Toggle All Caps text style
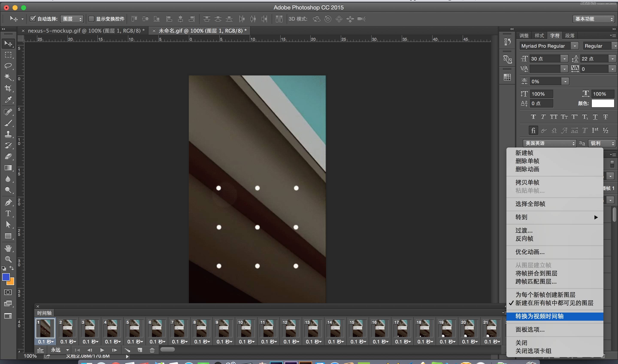This screenshot has width=618, height=364. click(554, 117)
